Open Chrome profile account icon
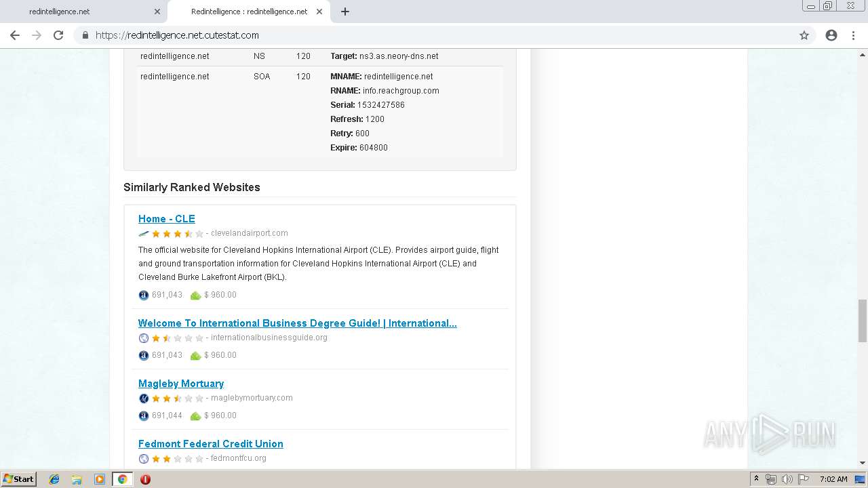Screen dimensions: 868x488 tap(831, 35)
